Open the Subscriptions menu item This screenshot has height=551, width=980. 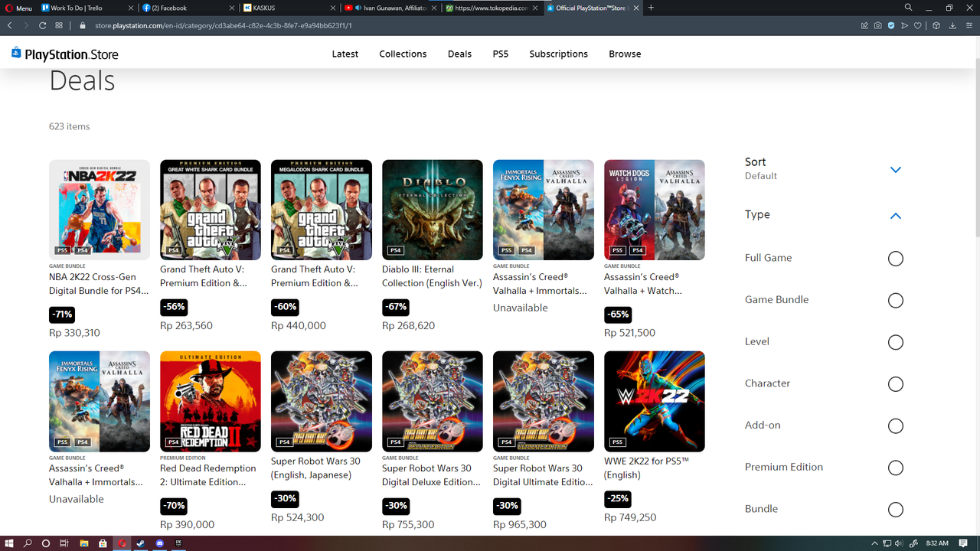pos(559,54)
